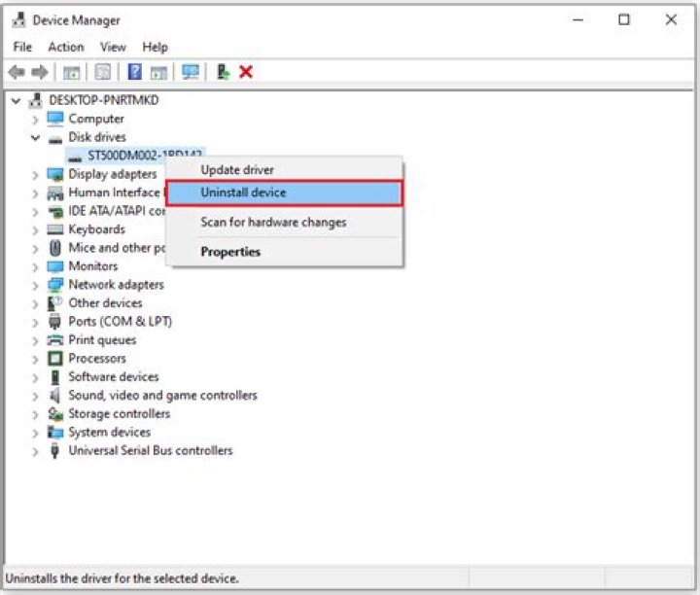Click the Back arrow toolbar icon
700x595 pixels.
[x=17, y=72]
